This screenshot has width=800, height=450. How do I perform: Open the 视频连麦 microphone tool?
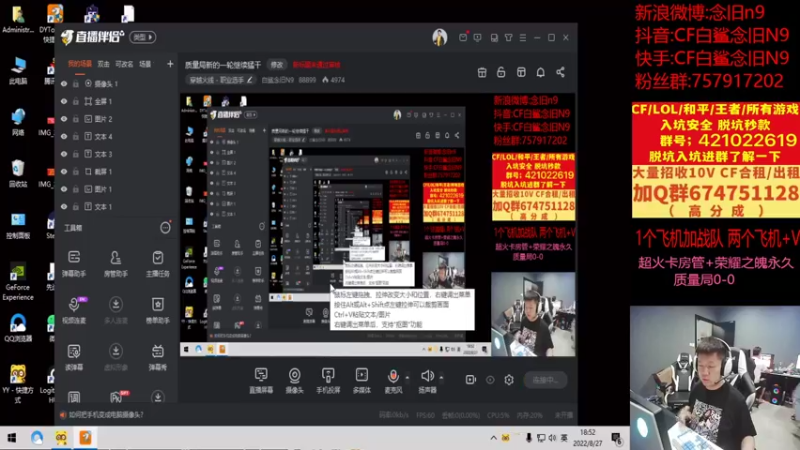(x=74, y=310)
